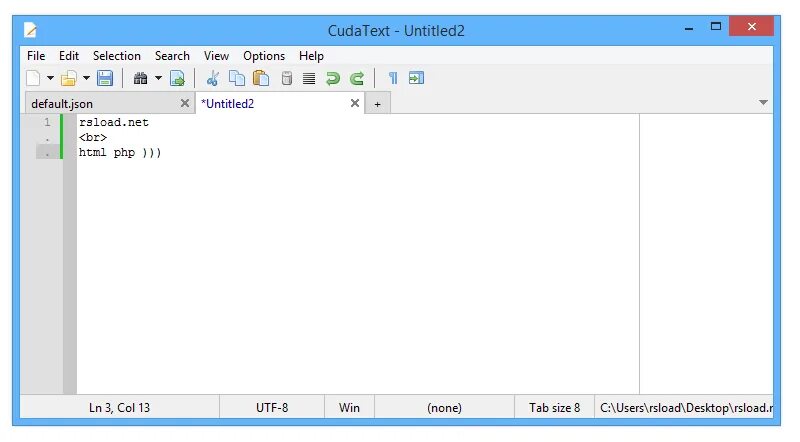Paste from clipboard icon
This screenshot has height=442, width=800.
click(x=261, y=79)
